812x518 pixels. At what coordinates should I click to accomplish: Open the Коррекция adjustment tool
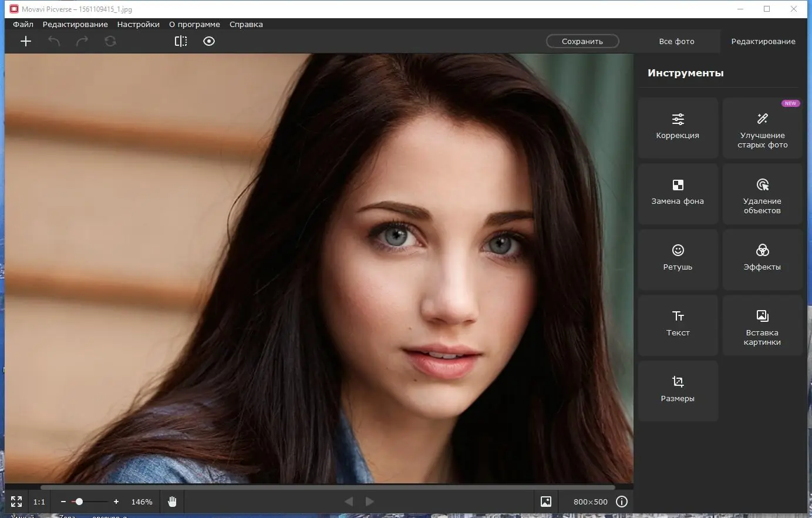tap(678, 127)
